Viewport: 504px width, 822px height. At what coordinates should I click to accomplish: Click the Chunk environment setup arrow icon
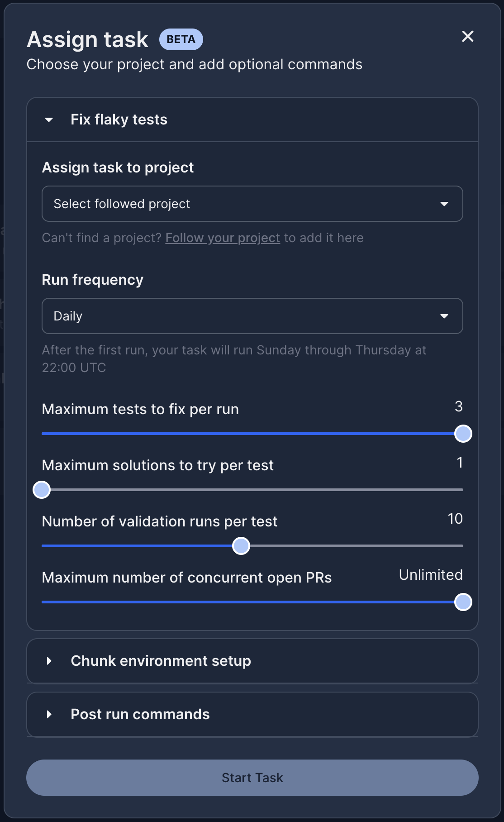tap(49, 661)
